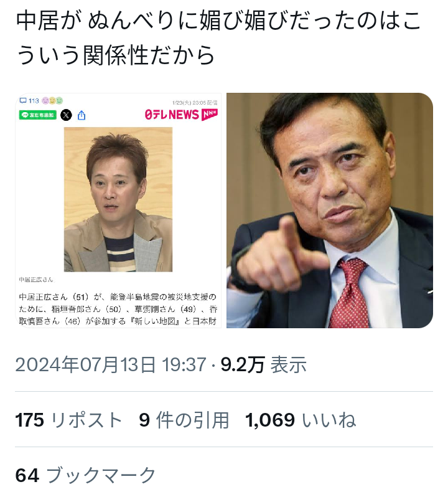Click the purple smiley reaction icon

(45, 101)
